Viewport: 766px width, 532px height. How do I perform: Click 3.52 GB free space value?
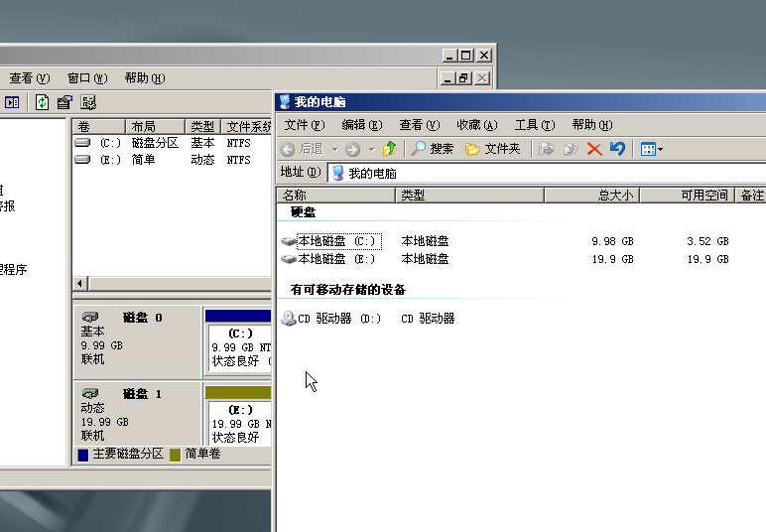pyautogui.click(x=707, y=241)
